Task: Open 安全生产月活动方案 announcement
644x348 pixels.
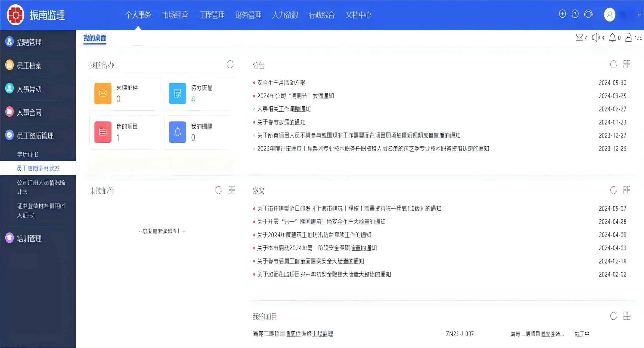Action: [x=281, y=83]
